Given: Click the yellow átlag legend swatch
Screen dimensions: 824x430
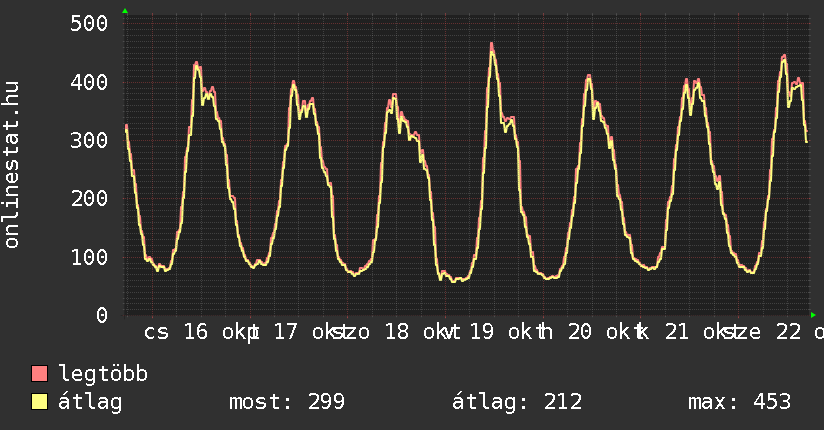Looking at the screenshot, I should pyautogui.click(x=39, y=402).
